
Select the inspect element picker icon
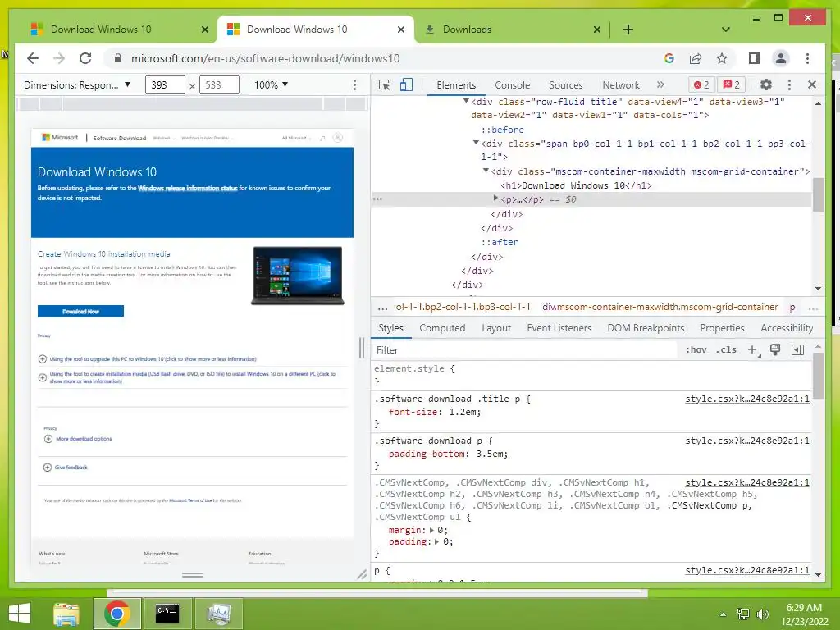(x=384, y=84)
